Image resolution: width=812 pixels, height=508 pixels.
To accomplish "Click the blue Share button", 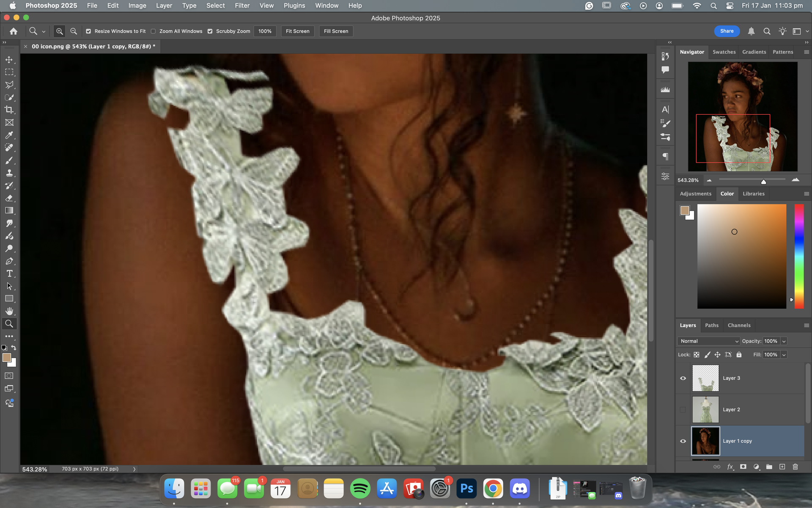I will [x=727, y=31].
